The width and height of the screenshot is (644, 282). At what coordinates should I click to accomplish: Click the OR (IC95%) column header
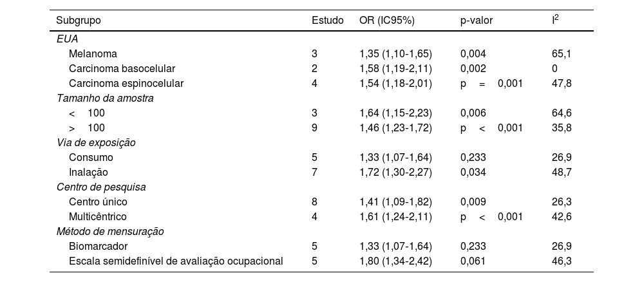point(386,21)
